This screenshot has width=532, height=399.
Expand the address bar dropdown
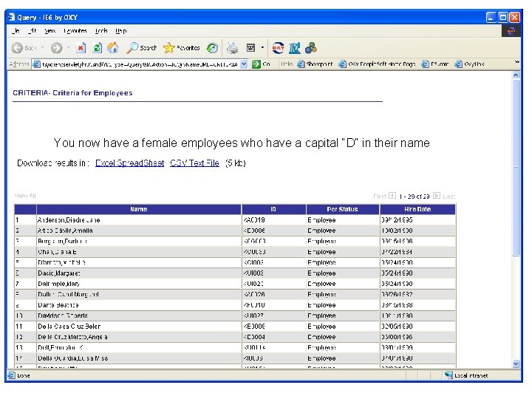pyautogui.click(x=244, y=64)
